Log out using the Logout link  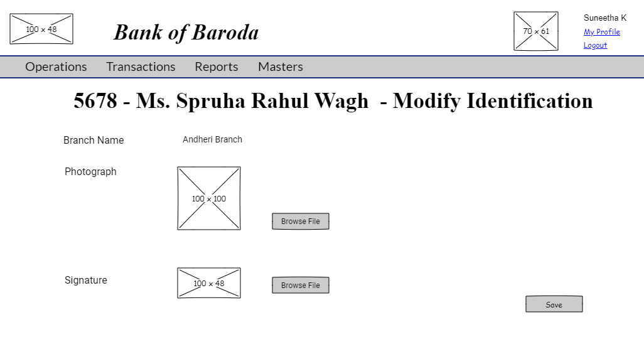click(595, 45)
